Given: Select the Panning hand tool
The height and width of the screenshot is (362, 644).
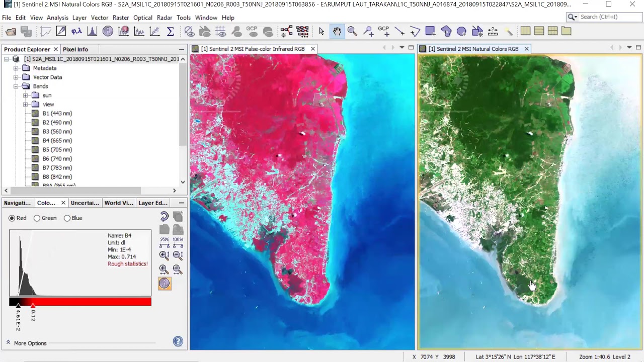Looking at the screenshot, I should pyautogui.click(x=337, y=32).
